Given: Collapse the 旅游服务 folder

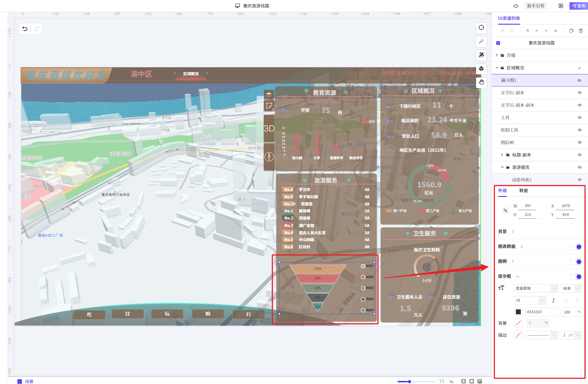Looking at the screenshot, I should pos(502,167).
